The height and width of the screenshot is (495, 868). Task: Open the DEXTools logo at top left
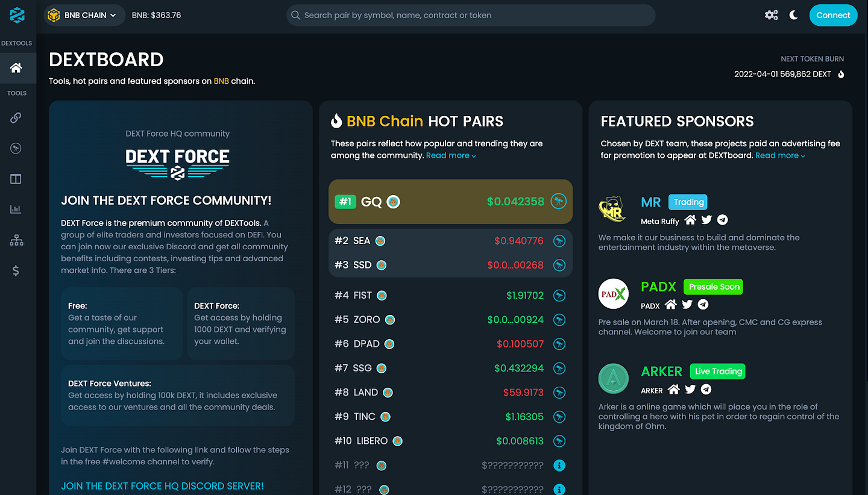pyautogui.click(x=16, y=15)
